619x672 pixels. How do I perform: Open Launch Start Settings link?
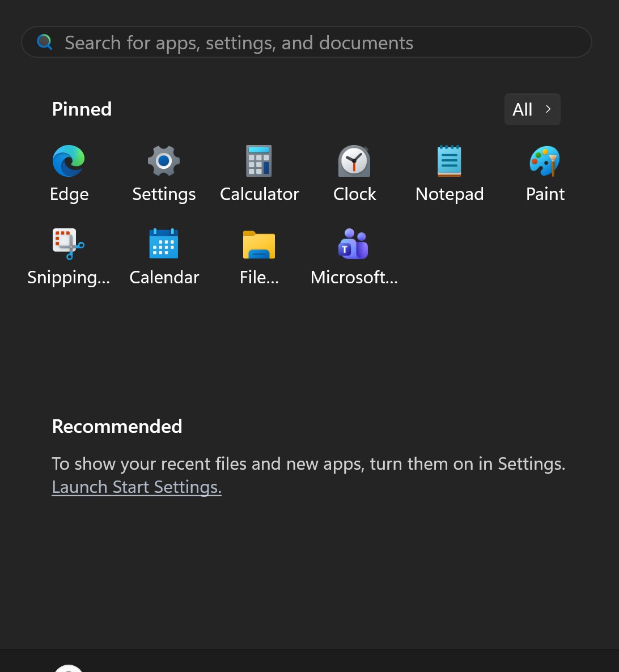[x=136, y=487]
